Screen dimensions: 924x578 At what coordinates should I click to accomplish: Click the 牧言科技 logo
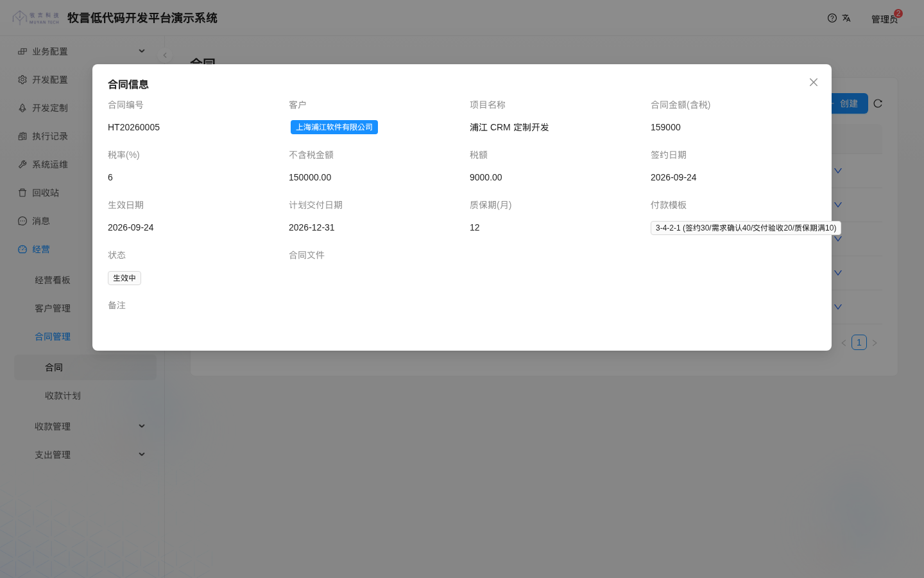pos(36,17)
